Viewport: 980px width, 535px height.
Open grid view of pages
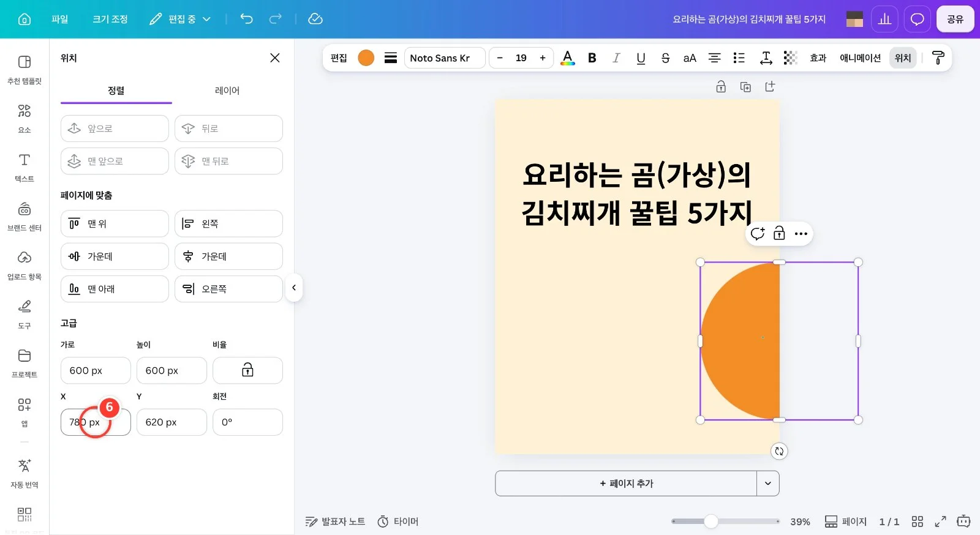coord(917,522)
